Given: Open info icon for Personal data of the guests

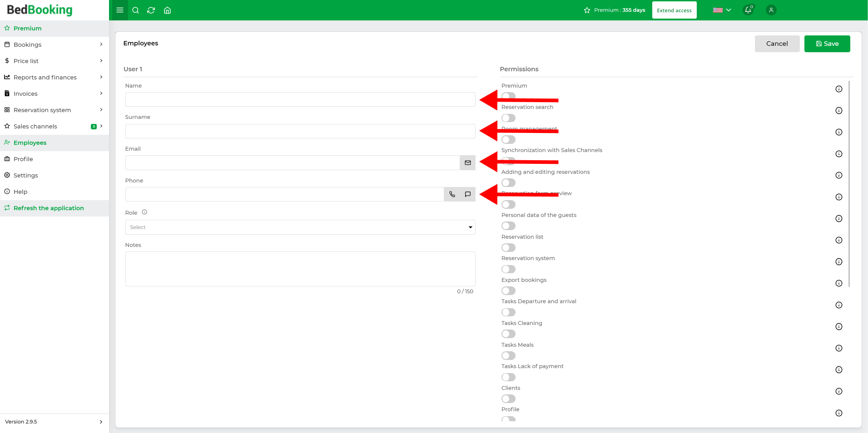Looking at the screenshot, I should [839, 219].
